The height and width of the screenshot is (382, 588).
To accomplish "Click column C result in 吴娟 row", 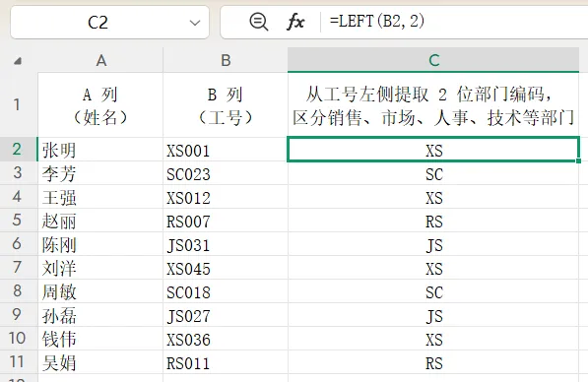I will pos(433,362).
